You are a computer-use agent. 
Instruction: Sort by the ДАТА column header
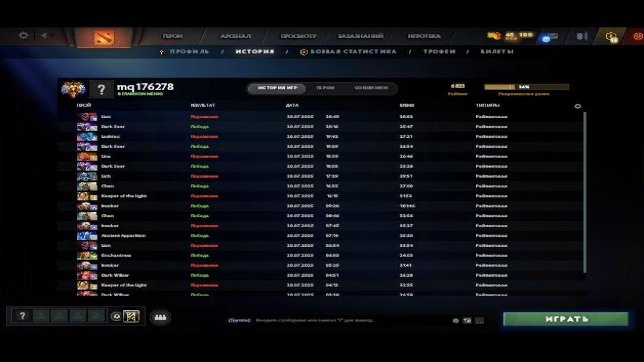[292, 105]
